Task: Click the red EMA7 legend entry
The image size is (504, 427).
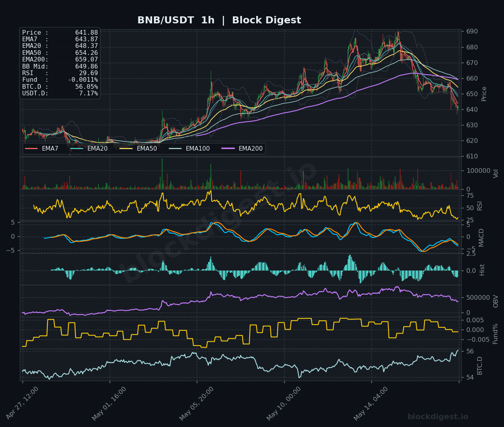Action: point(42,148)
